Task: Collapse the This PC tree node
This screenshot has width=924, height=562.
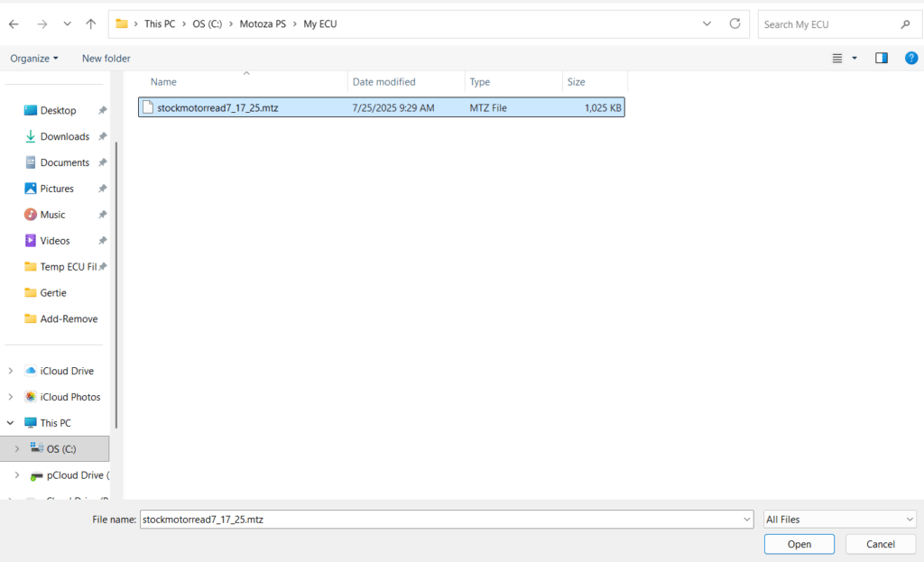Action: [x=11, y=423]
